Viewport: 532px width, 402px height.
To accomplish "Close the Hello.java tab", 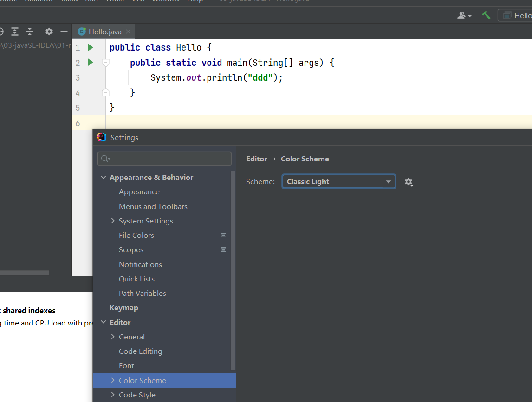I will point(128,32).
